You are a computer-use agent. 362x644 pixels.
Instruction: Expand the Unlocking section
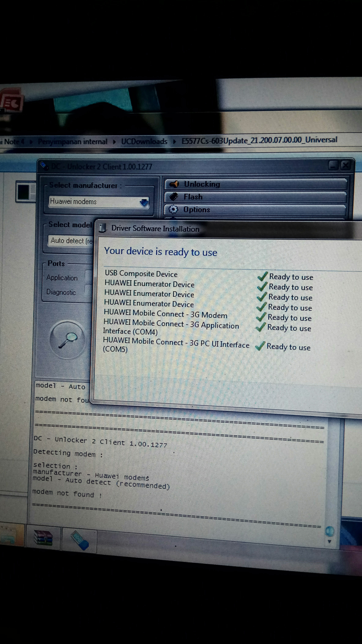(255, 184)
